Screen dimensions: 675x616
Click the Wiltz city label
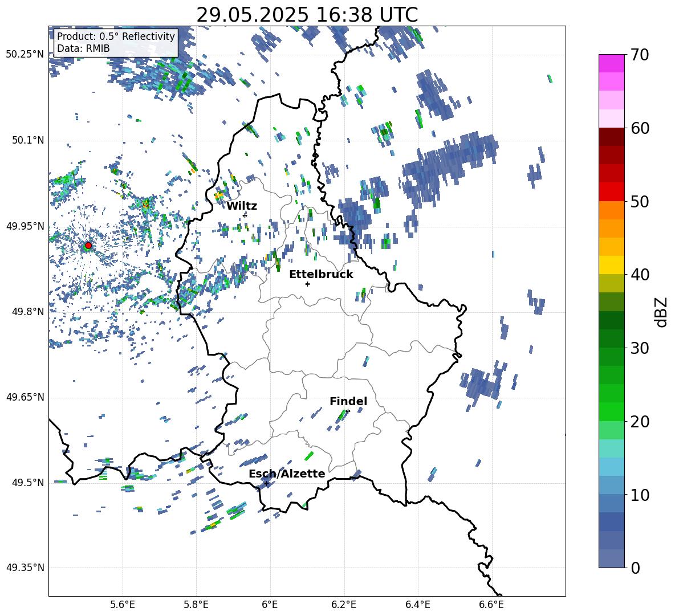click(242, 206)
